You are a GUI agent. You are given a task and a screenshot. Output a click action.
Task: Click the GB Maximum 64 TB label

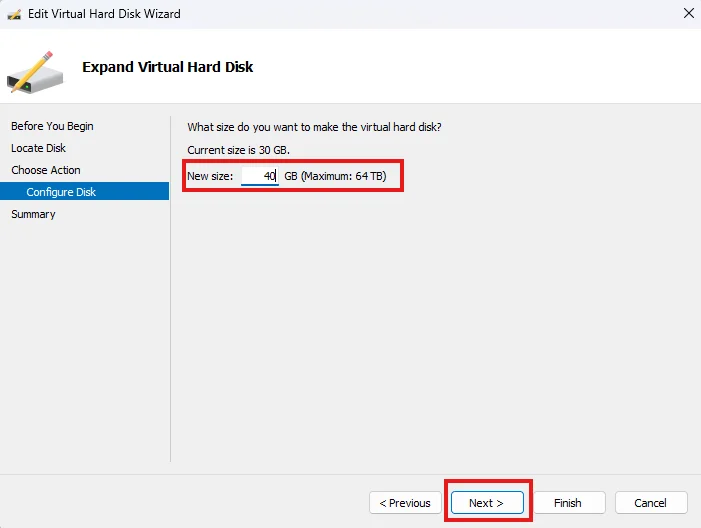coord(335,176)
